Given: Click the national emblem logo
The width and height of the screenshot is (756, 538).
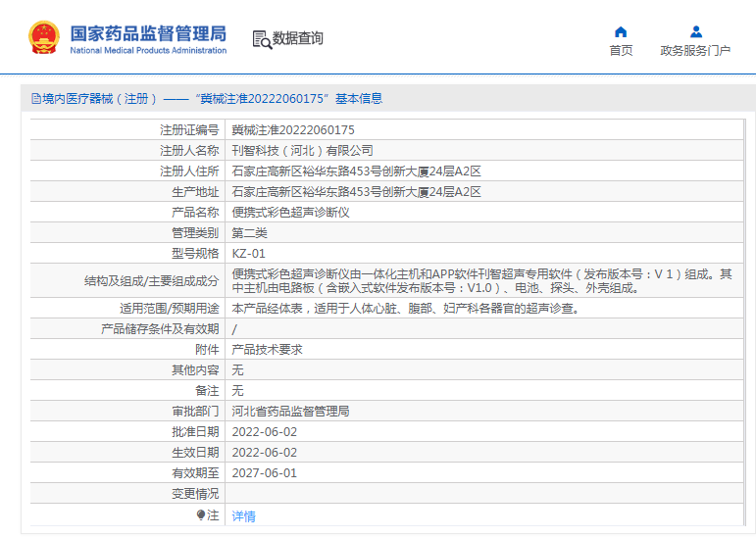Looking at the screenshot, I should 43,37.
